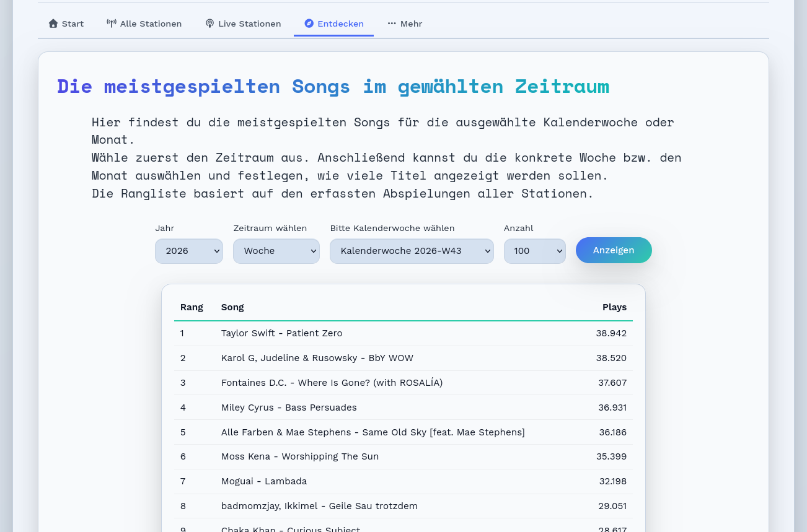Open the Start tab

(66, 24)
